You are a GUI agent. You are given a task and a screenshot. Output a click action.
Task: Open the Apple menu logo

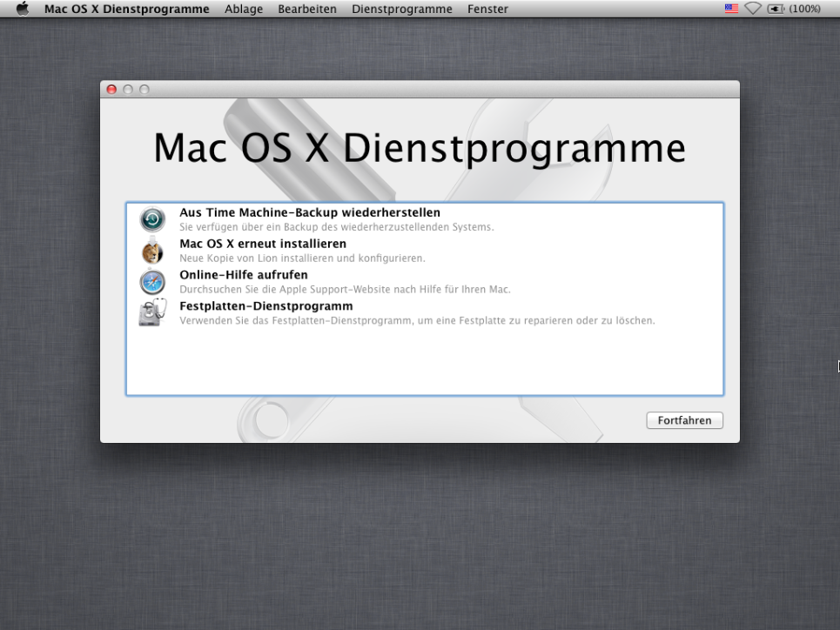point(23,9)
